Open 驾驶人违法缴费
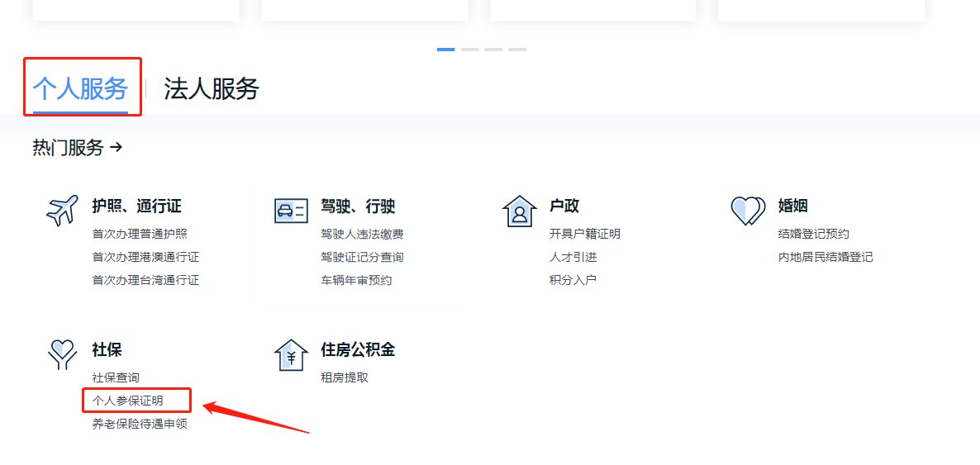Viewport: 980px width, 465px height. click(362, 235)
